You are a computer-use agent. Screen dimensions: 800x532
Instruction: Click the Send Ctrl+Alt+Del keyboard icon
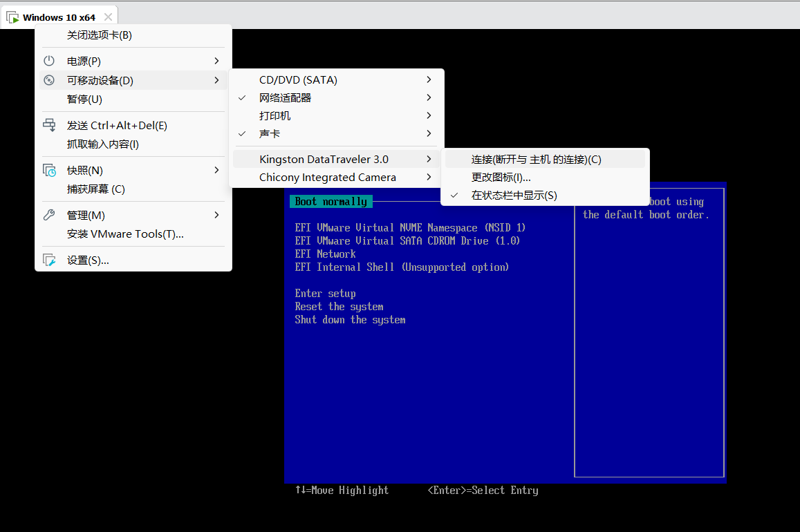[x=49, y=125]
